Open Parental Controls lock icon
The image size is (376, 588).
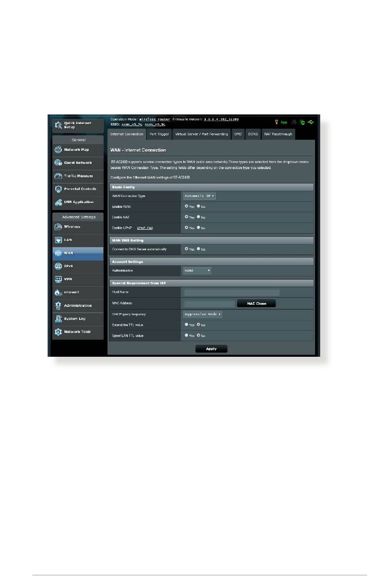[58, 189]
